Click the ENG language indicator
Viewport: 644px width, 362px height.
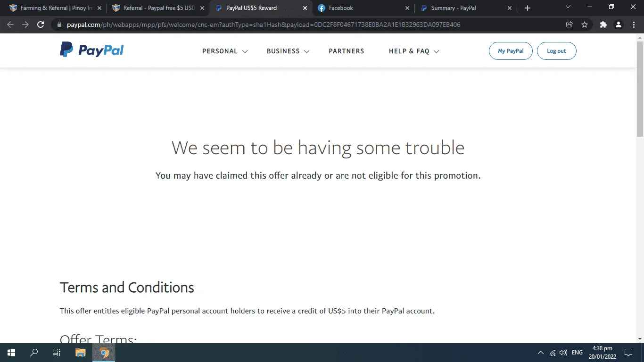577,353
